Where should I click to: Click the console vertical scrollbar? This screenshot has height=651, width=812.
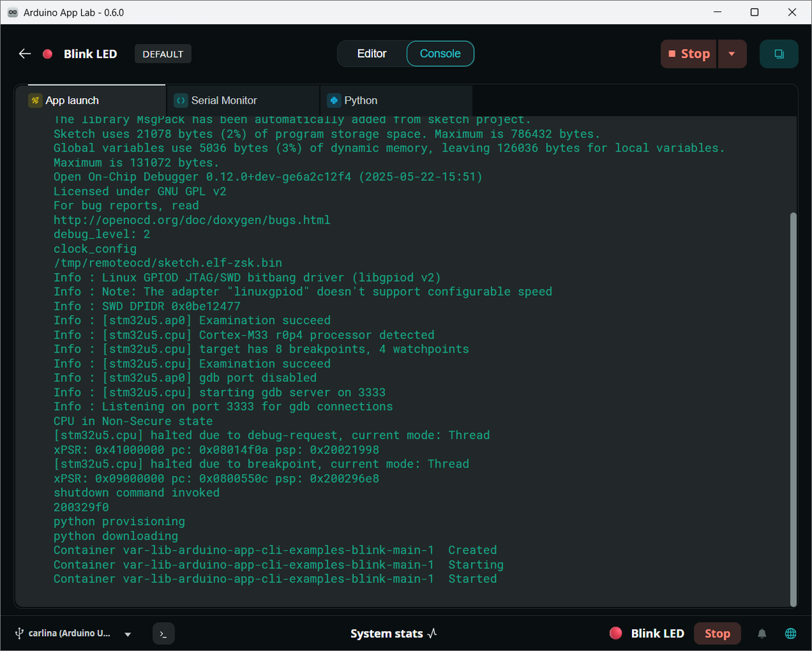(x=793, y=406)
